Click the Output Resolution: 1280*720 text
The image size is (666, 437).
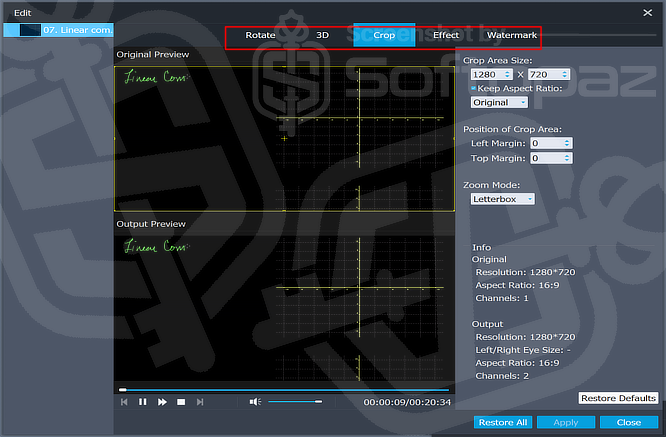(525, 337)
